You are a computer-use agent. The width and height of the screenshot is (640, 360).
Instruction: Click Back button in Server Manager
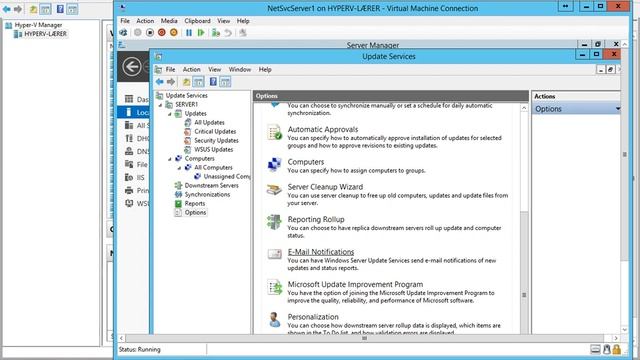(x=131, y=66)
